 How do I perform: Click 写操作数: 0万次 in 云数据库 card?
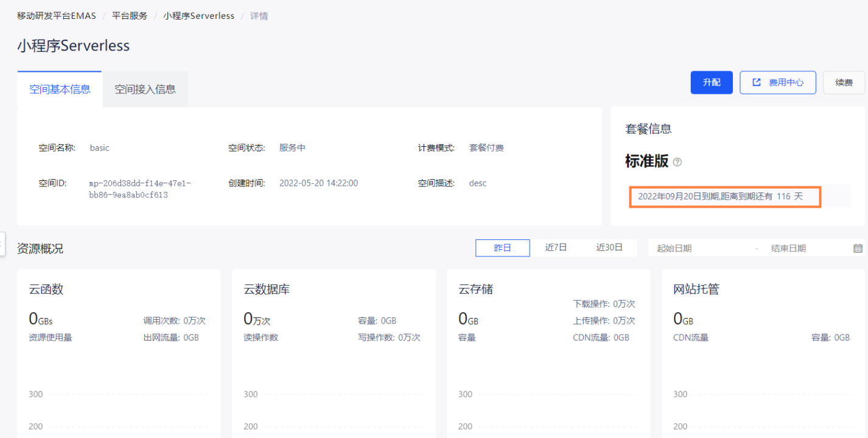pyautogui.click(x=389, y=337)
